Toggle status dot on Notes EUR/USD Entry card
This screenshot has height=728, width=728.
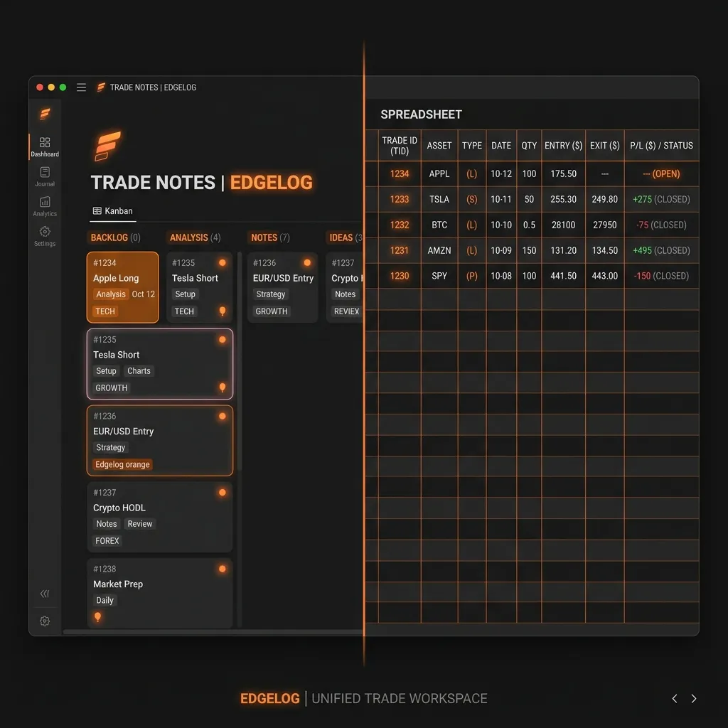point(307,263)
